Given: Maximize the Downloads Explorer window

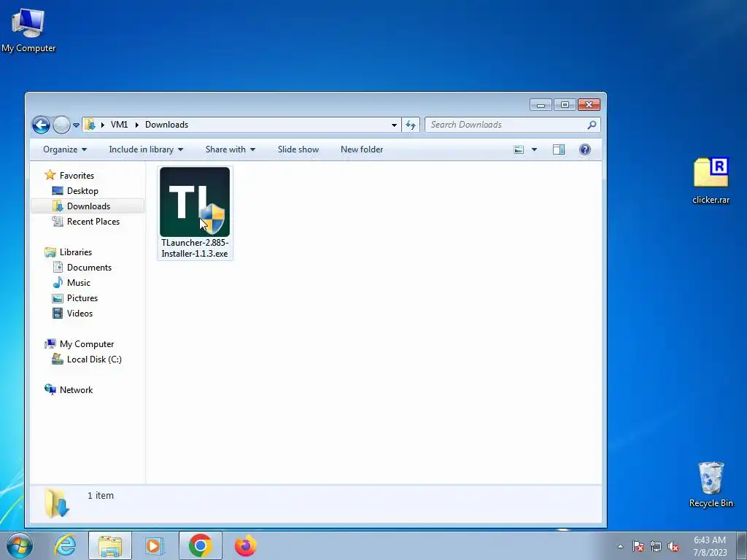Looking at the screenshot, I should (565, 105).
